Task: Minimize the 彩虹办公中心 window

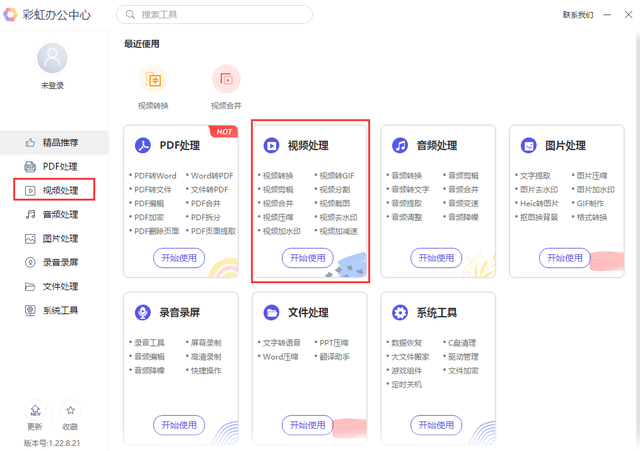Action: (607, 15)
